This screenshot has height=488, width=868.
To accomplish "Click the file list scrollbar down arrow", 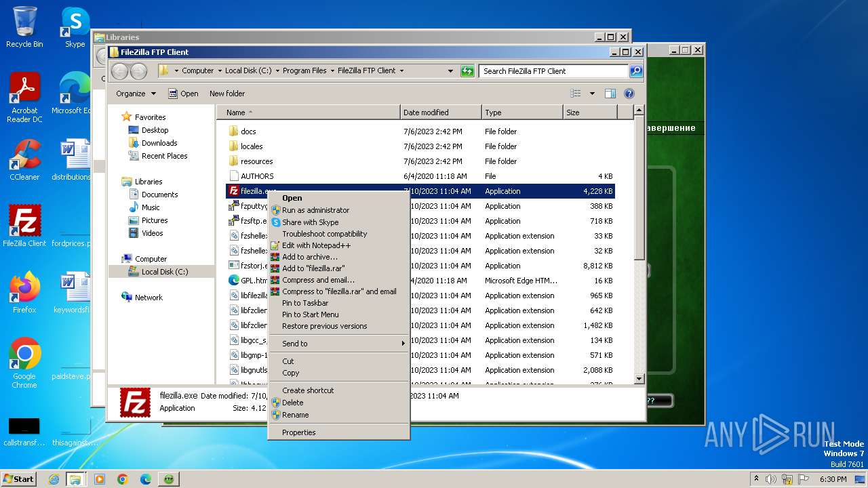I will click(x=639, y=379).
